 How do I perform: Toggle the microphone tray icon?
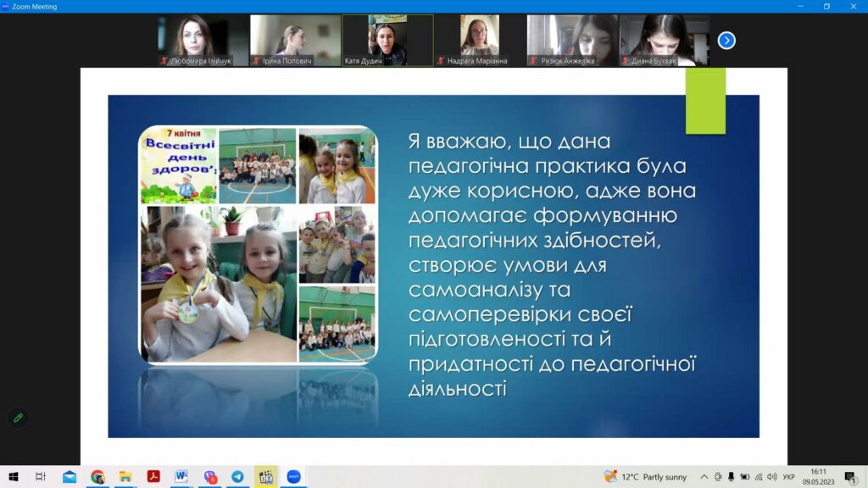731,476
